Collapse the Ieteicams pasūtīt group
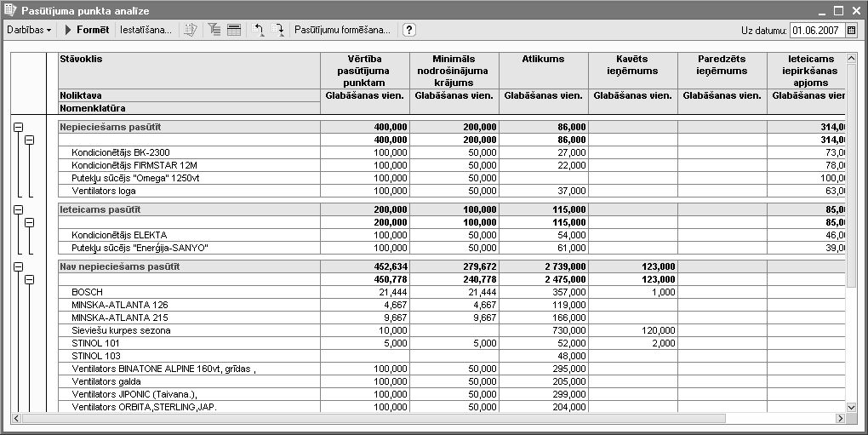 (18, 209)
